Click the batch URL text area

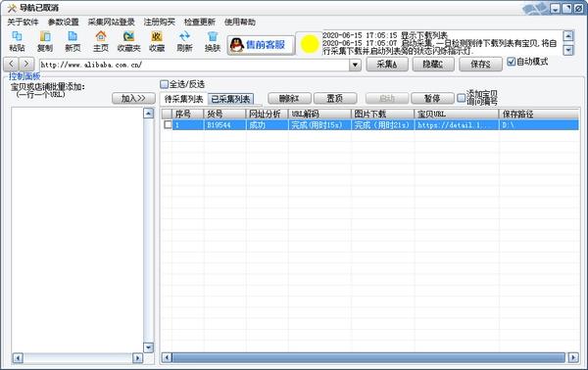(77, 229)
